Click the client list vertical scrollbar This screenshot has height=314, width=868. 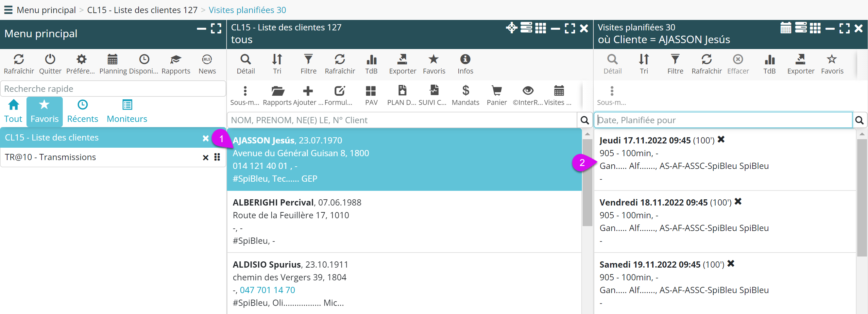click(x=587, y=182)
